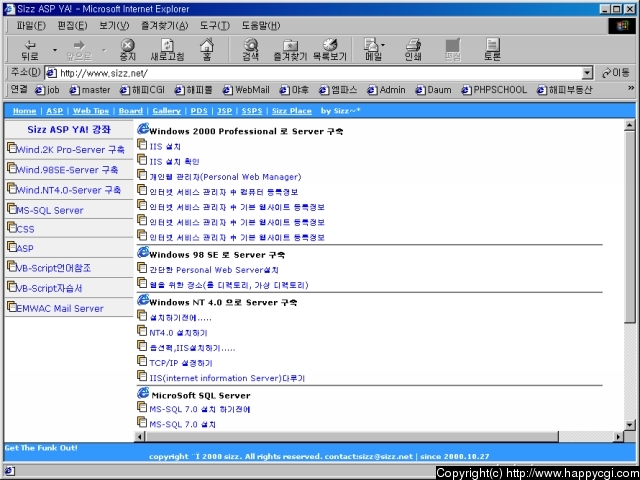This screenshot has height=480, width=640.
Task: Select Wind.NT4.0-Server 구축 in sidebar
Action: pos(69,190)
